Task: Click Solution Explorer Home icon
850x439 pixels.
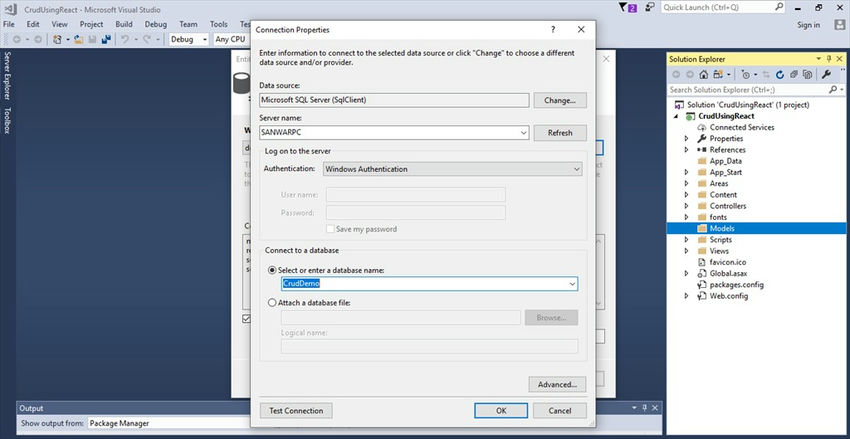Action: click(x=703, y=74)
